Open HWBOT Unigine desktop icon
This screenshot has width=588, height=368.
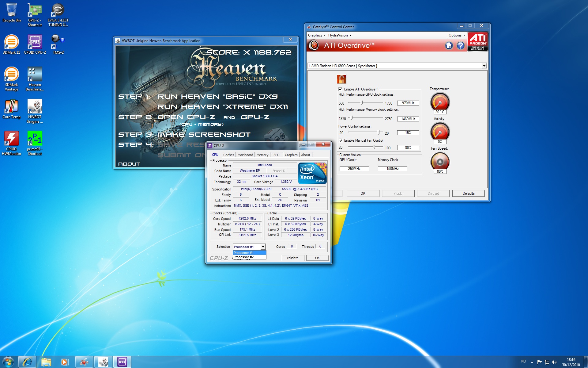click(35, 111)
